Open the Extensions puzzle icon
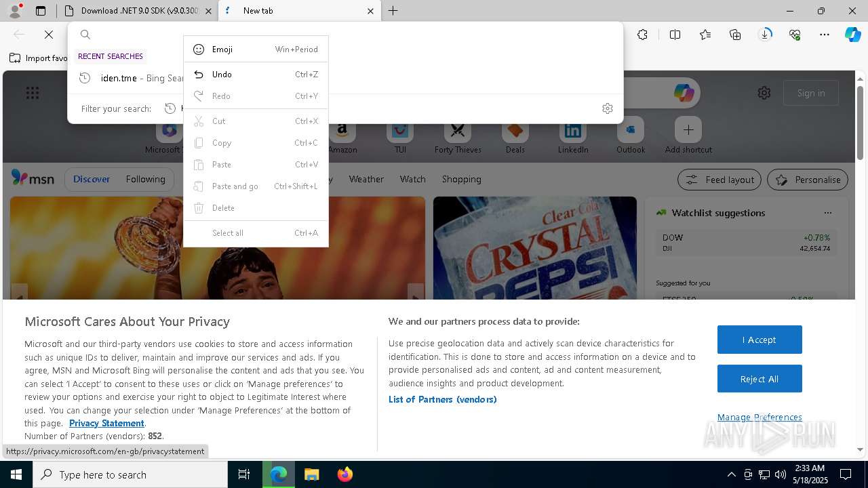This screenshot has width=868, height=488. pyautogui.click(x=643, y=35)
